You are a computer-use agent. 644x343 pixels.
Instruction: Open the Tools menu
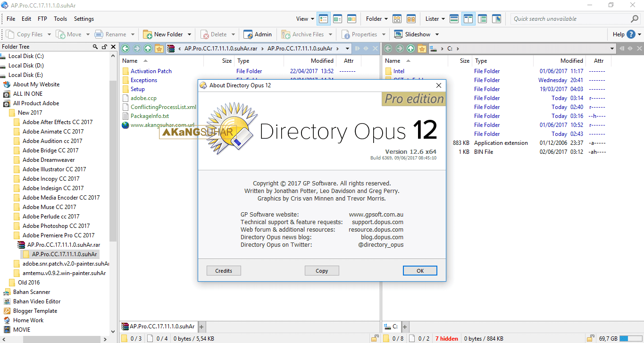(60, 19)
